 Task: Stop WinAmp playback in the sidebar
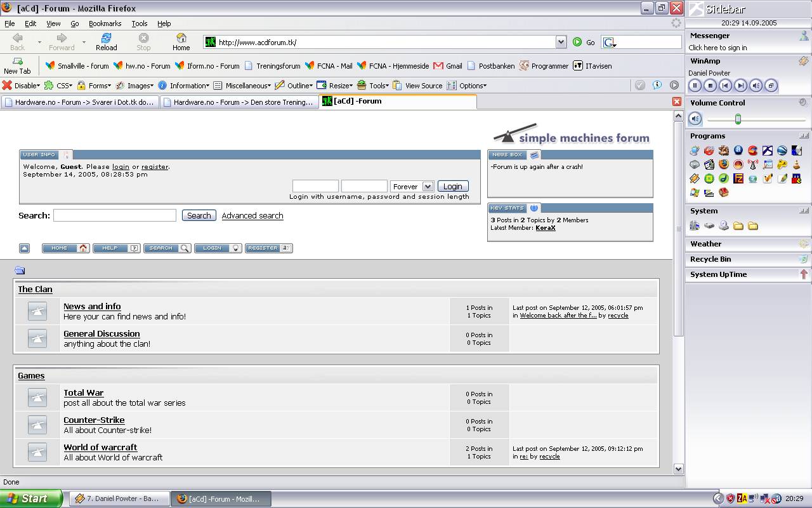(710, 86)
